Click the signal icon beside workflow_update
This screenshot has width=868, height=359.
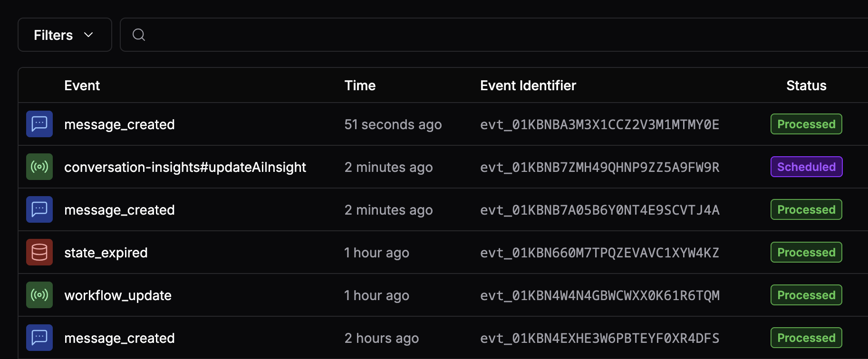[39, 295]
